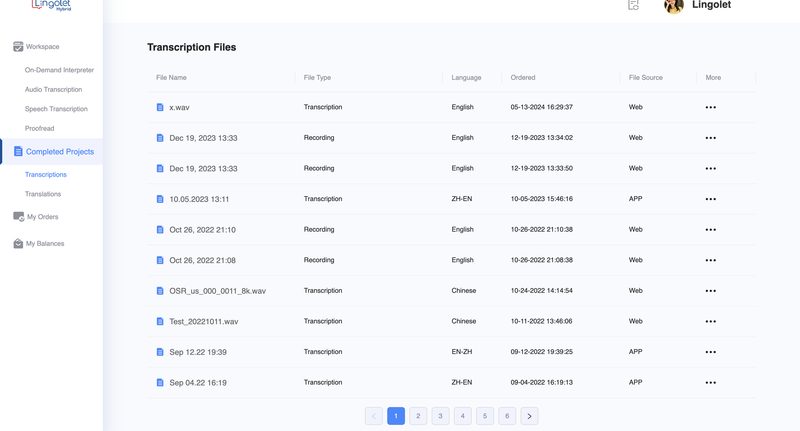Click previous page arrow in pagination

pyautogui.click(x=373, y=416)
